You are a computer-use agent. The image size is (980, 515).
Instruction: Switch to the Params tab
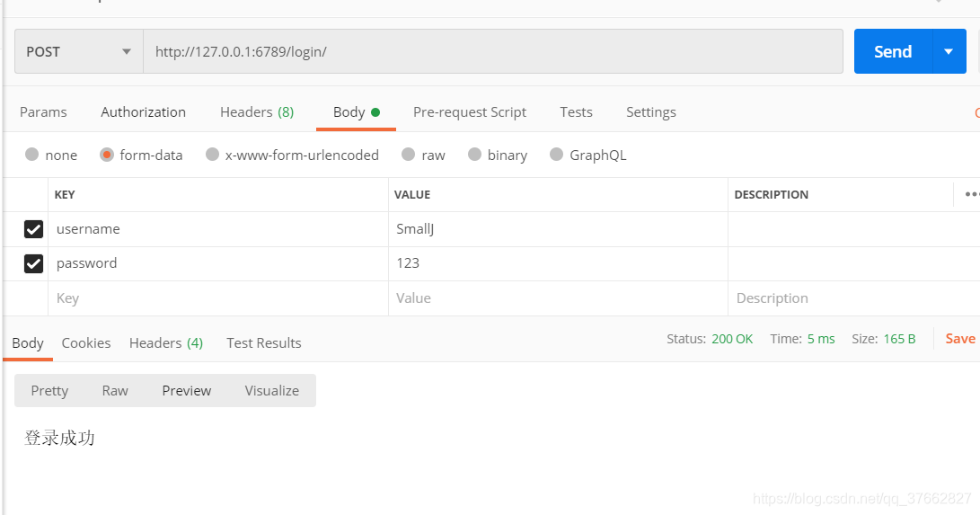click(43, 111)
